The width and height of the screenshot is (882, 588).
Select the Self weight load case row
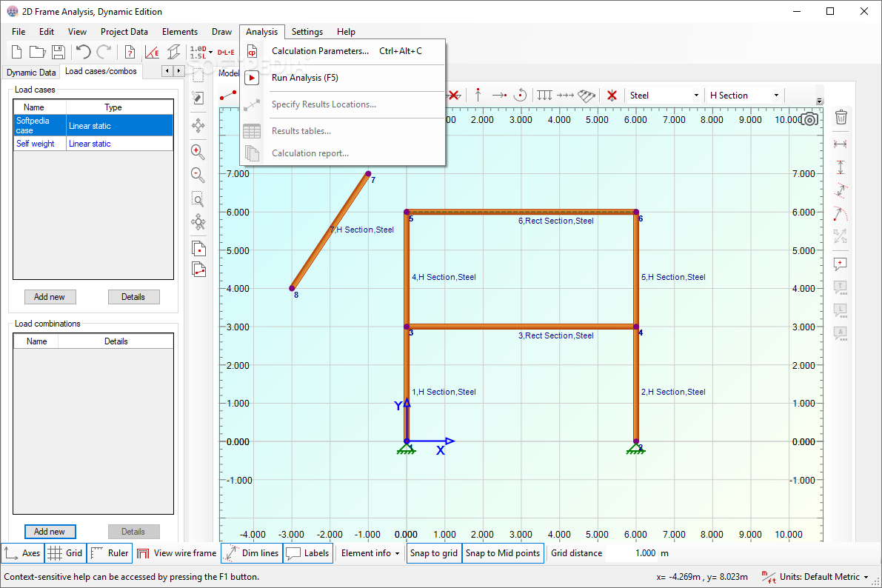tap(93, 144)
